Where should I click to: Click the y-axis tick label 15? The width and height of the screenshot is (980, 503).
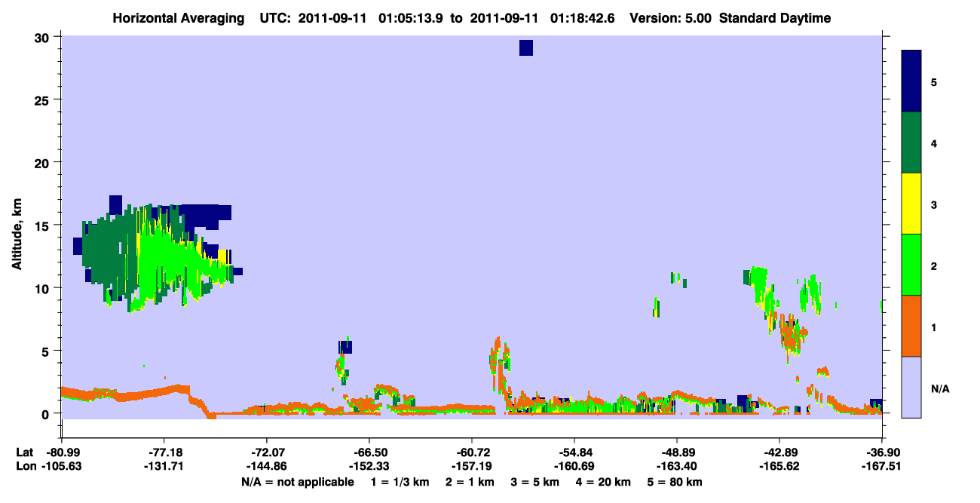tap(43, 225)
